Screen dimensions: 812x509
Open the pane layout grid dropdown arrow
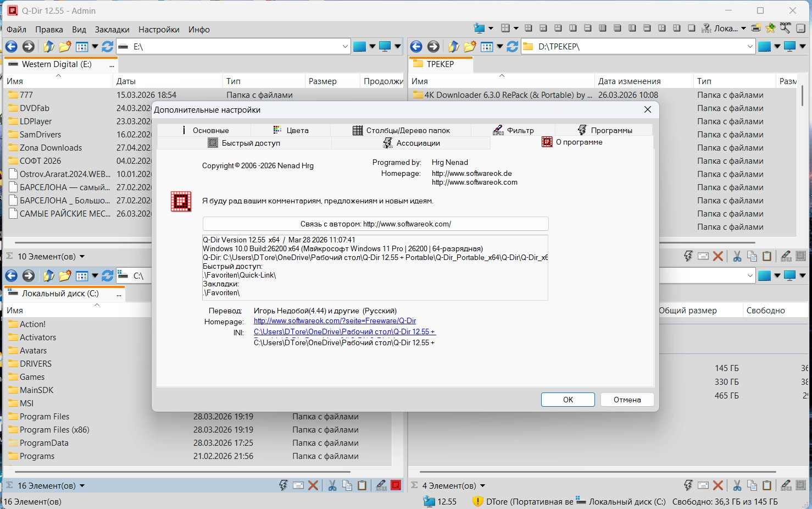coord(516,29)
